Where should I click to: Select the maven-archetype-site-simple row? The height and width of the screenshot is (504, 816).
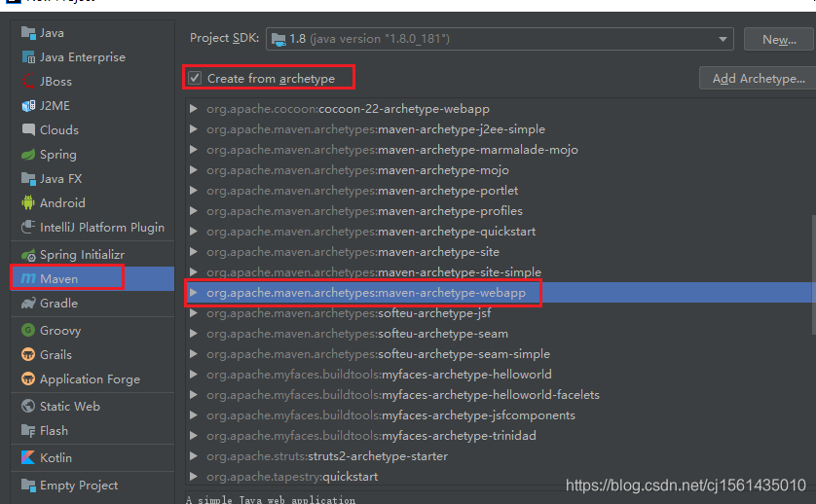501,272
